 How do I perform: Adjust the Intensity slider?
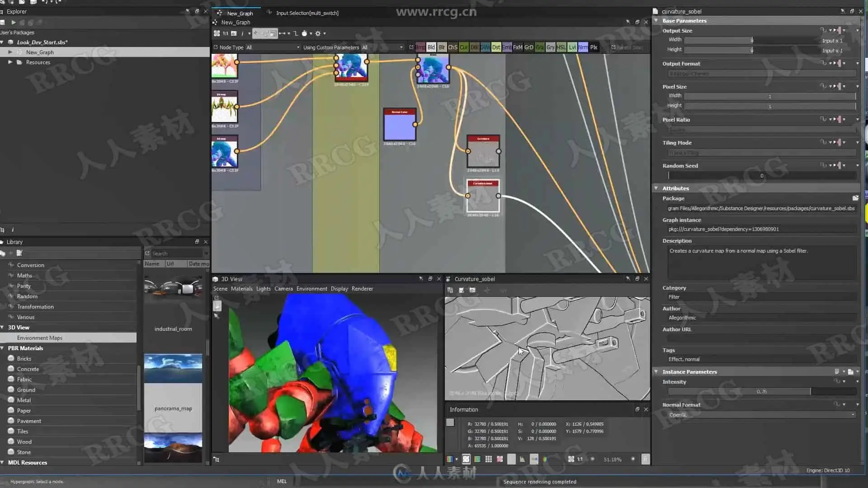tap(762, 392)
